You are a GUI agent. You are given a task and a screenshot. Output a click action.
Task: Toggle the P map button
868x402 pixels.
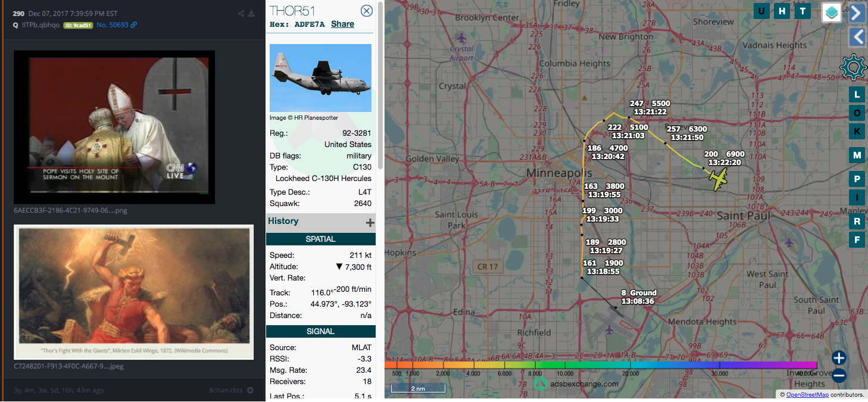coord(857,179)
